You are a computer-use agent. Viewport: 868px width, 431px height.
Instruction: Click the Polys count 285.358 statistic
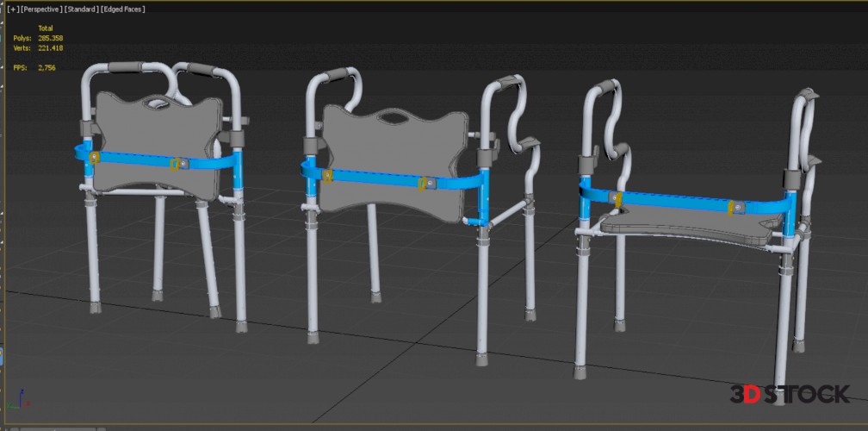pyautogui.click(x=50, y=38)
